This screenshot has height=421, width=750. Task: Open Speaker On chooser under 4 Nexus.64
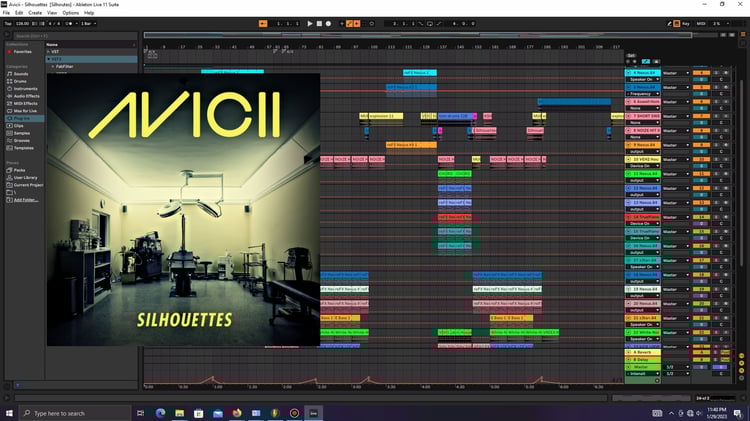pyautogui.click(x=642, y=79)
